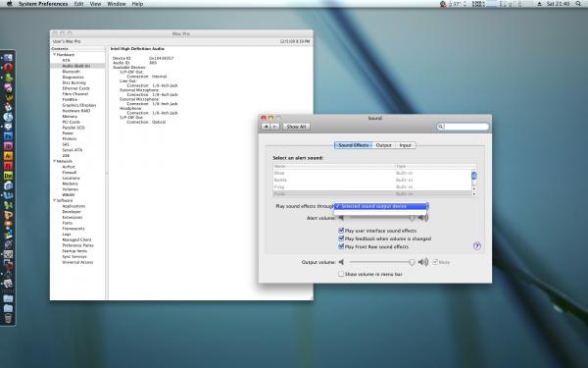The width and height of the screenshot is (588, 368).
Task: Open the View menu
Action: [96, 4]
